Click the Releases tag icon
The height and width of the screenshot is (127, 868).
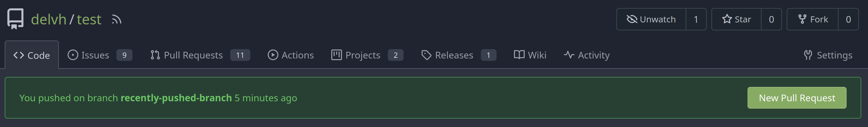(x=426, y=55)
